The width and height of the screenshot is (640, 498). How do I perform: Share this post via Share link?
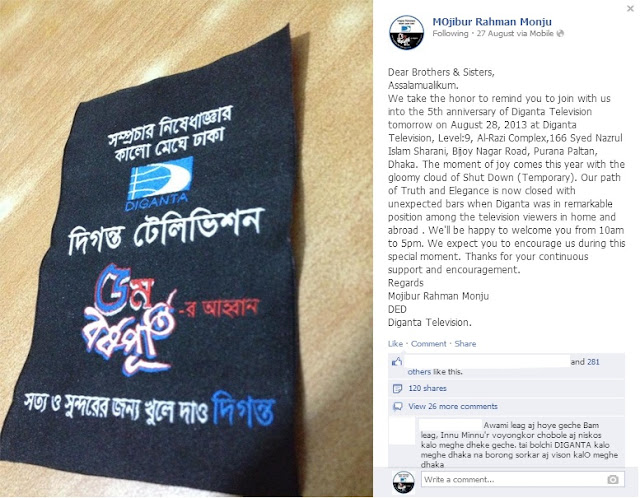465,344
